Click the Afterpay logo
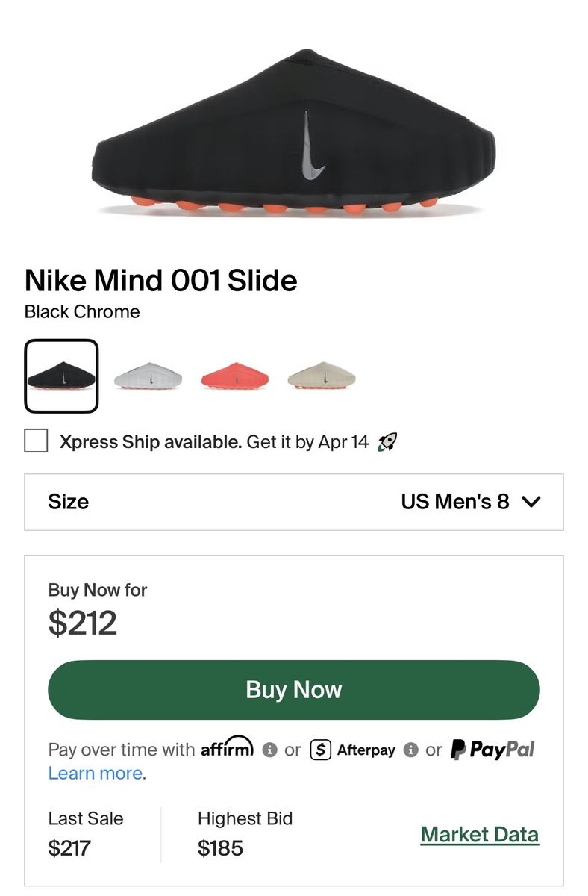The height and width of the screenshot is (896, 588). pyautogui.click(x=353, y=750)
